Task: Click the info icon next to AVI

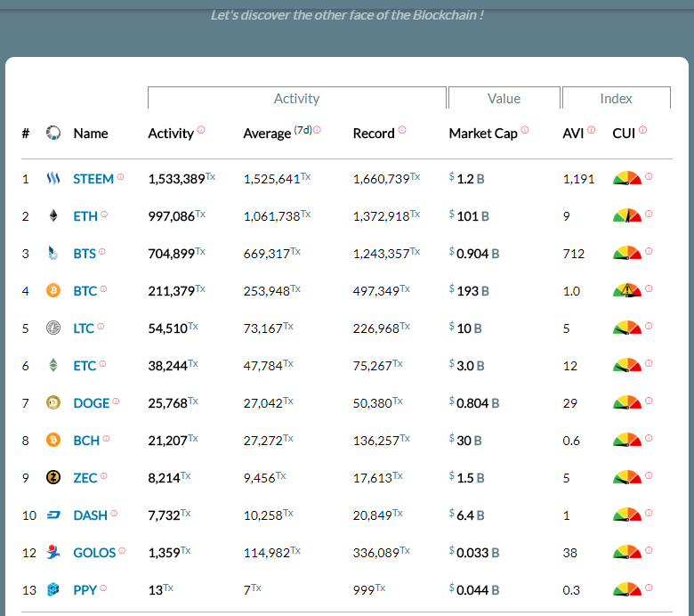Action: pos(591,130)
